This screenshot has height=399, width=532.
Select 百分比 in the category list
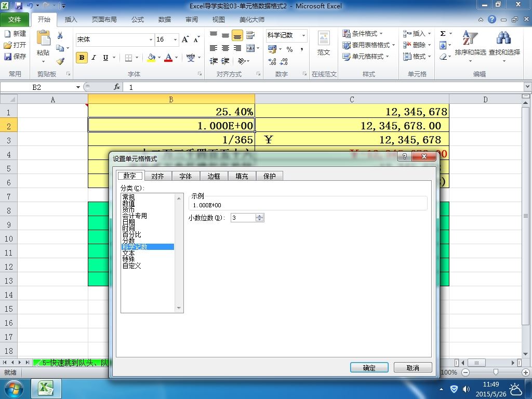click(131, 234)
